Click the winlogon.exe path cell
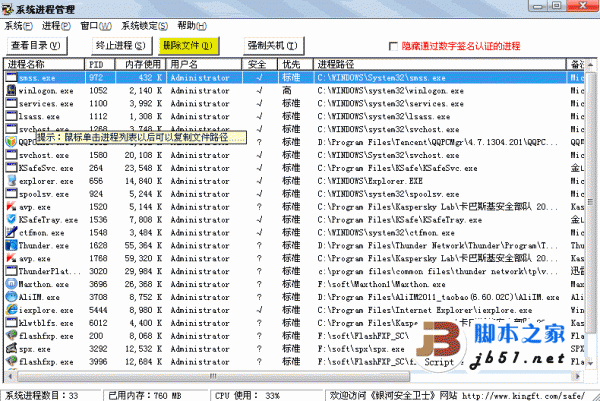This screenshot has width=600, height=401. [x=390, y=91]
